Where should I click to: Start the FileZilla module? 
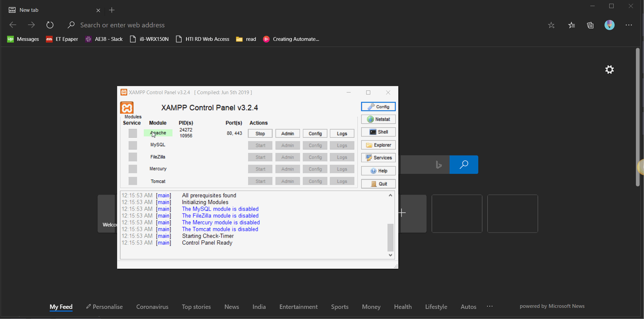(260, 157)
